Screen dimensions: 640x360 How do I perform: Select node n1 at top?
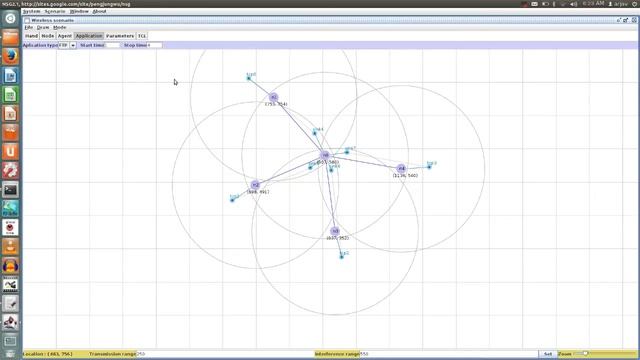(x=273, y=97)
